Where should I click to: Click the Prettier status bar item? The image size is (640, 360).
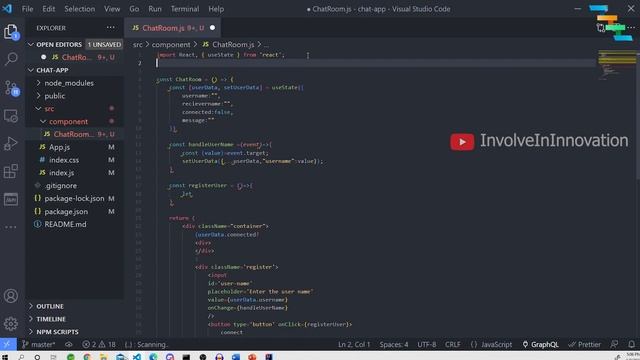coord(584,344)
